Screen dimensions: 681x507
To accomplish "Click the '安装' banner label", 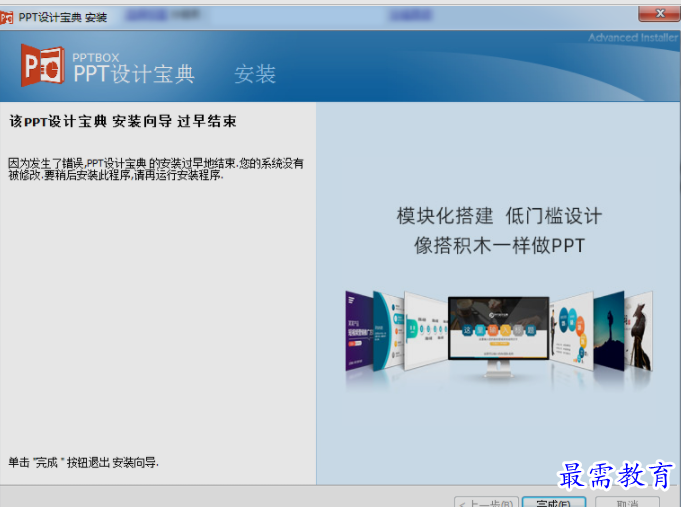I will [x=255, y=74].
